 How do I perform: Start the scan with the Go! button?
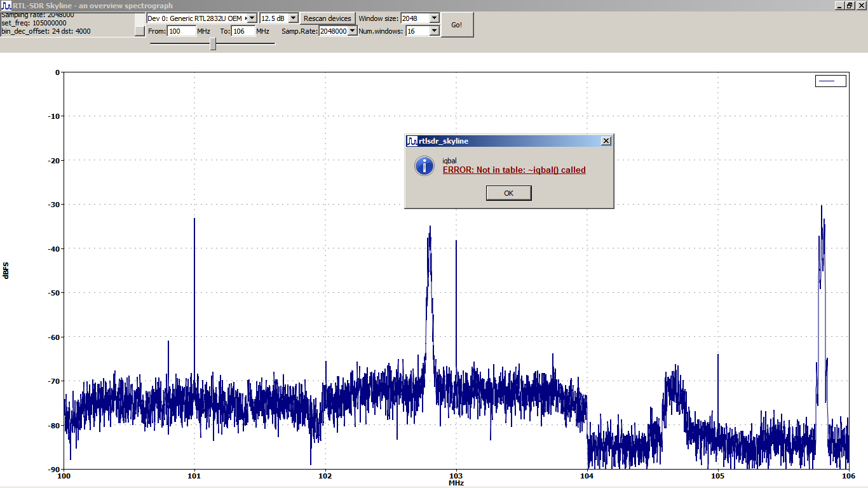click(457, 25)
